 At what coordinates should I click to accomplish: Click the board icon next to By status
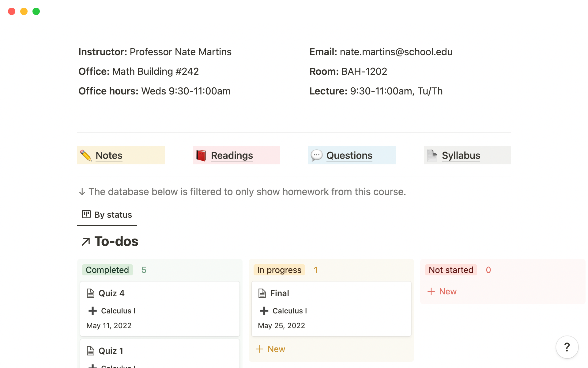point(86,214)
